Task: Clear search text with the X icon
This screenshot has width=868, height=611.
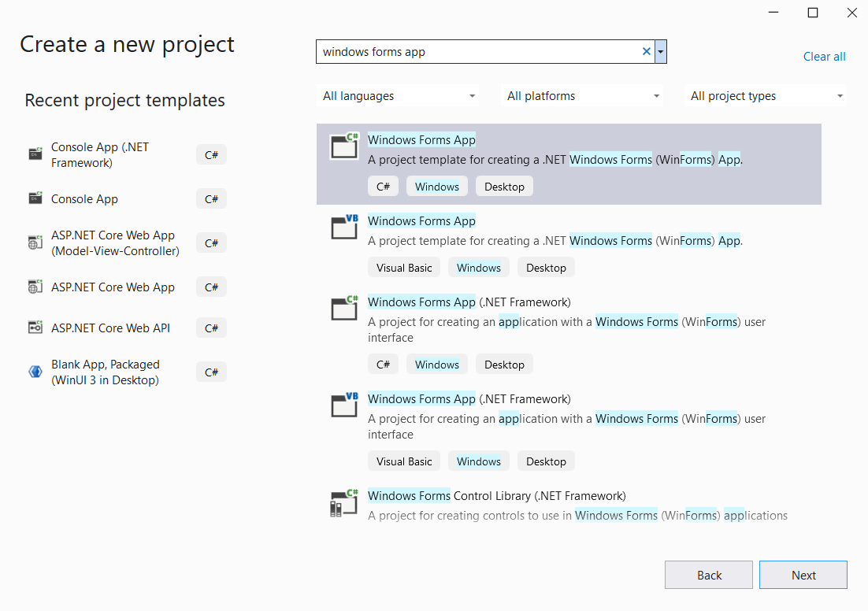Action: point(647,52)
